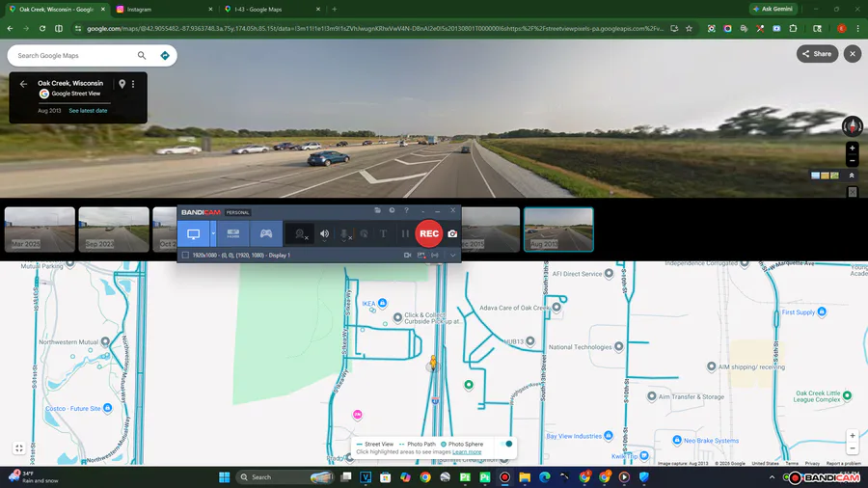Screen dimensions: 868x488
Task: Click the First Supply map marker
Action: point(822,312)
